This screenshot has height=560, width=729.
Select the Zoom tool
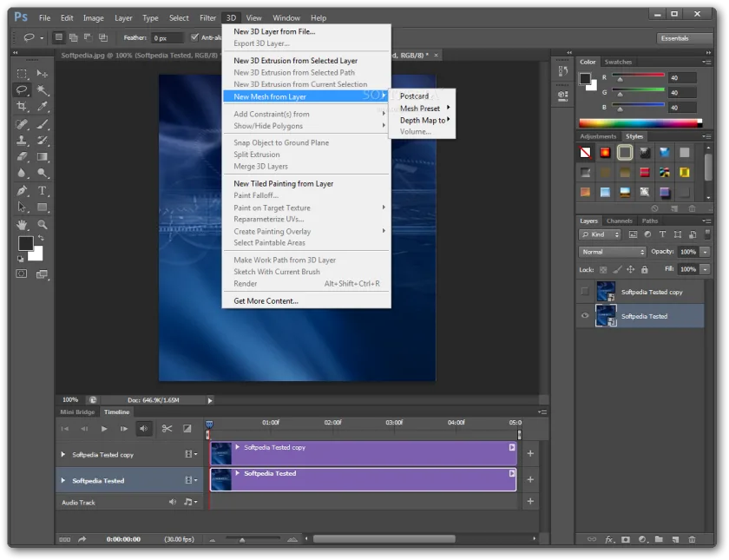(43, 225)
